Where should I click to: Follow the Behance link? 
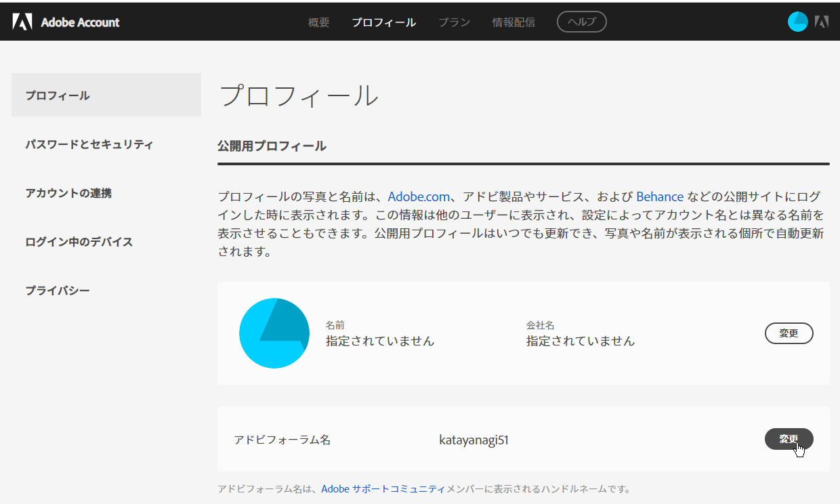pos(660,196)
